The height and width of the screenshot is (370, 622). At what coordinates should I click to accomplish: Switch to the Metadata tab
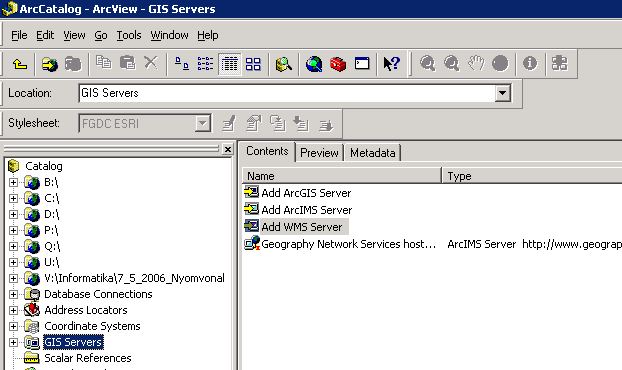[372, 153]
